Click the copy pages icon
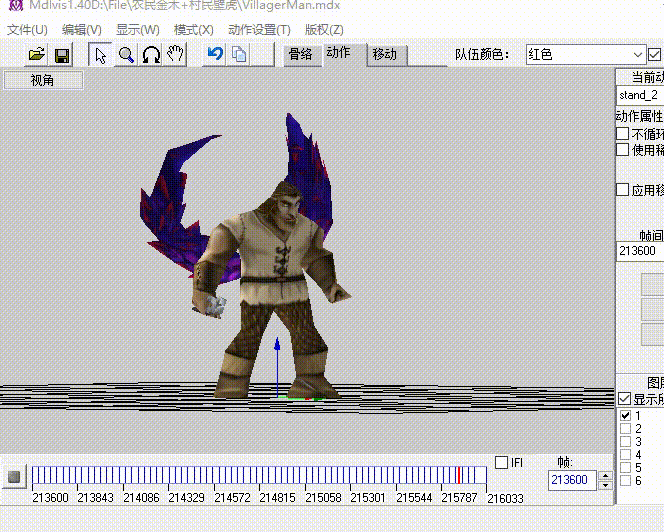 pos(239,55)
